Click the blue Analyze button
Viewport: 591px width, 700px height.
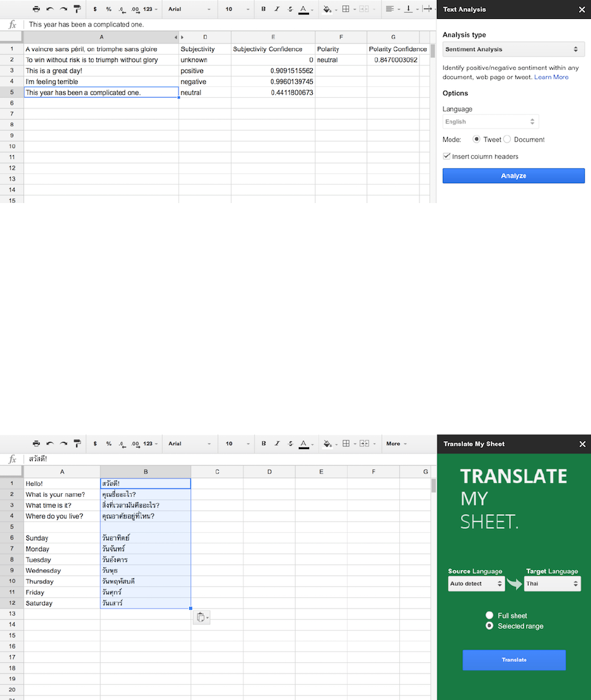tap(513, 175)
